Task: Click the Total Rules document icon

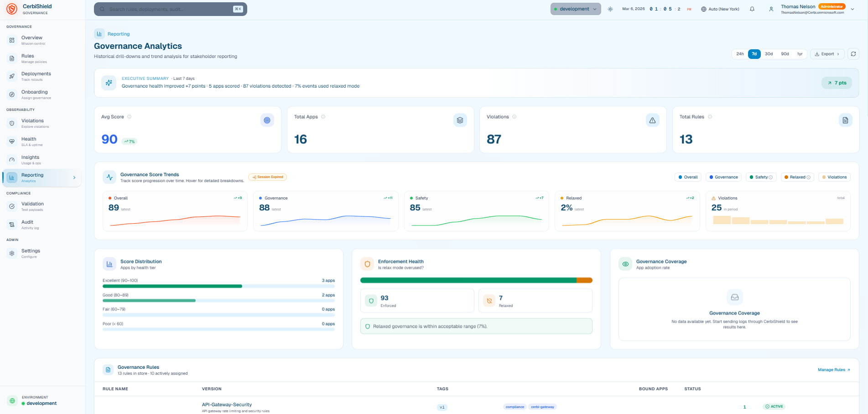Action: coord(845,121)
